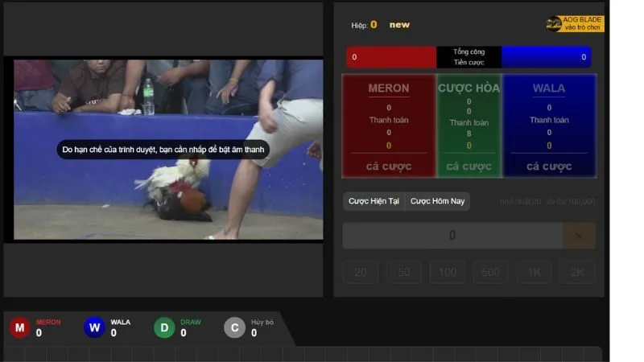This screenshot has height=362, width=644.
Task: Place bet on MERON via cá cược
Action: [x=389, y=167]
